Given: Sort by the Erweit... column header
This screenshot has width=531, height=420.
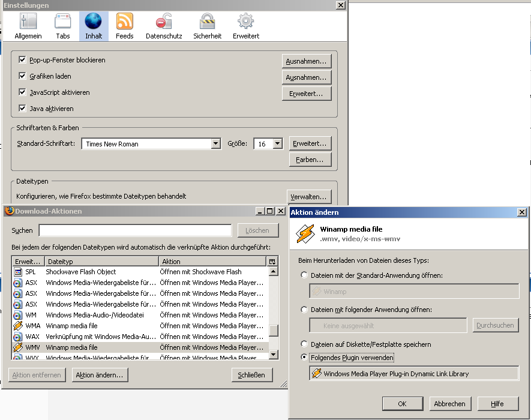Looking at the screenshot, I should [28, 261].
